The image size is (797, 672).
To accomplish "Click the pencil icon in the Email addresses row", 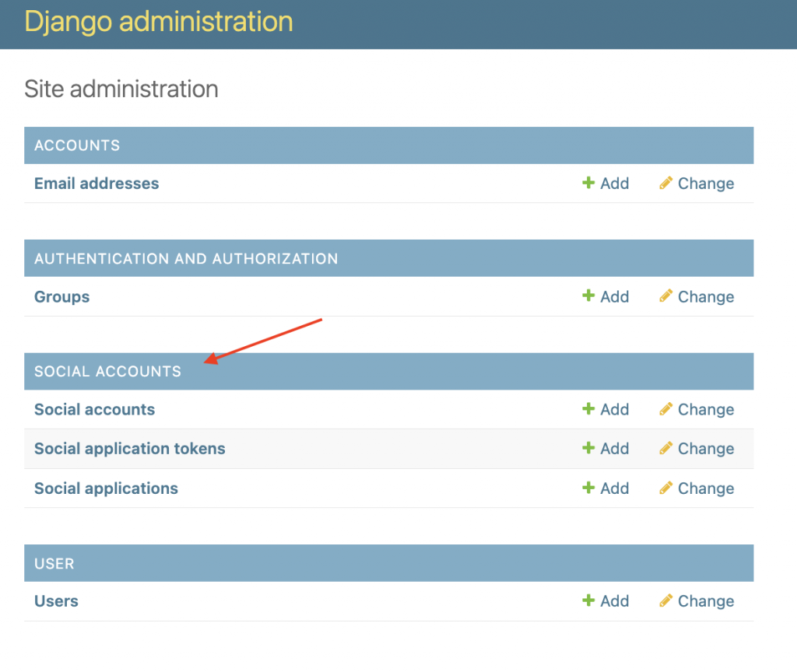I will point(666,183).
